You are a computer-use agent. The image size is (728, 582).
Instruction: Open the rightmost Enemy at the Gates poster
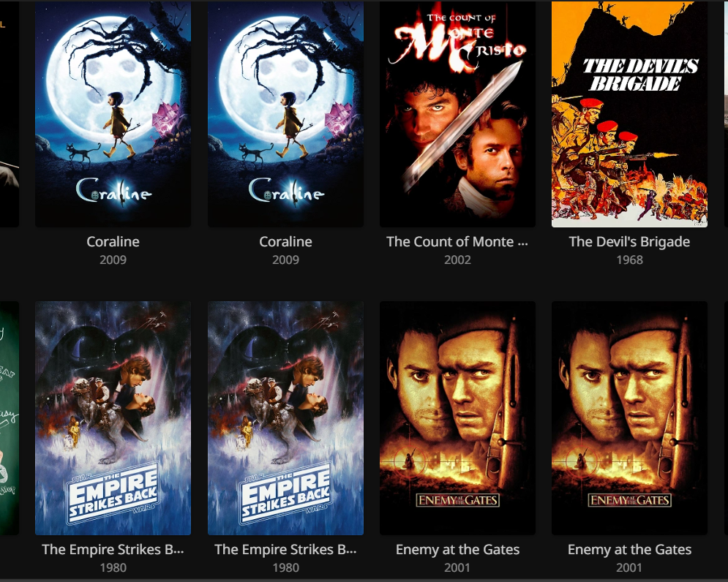tap(629, 418)
